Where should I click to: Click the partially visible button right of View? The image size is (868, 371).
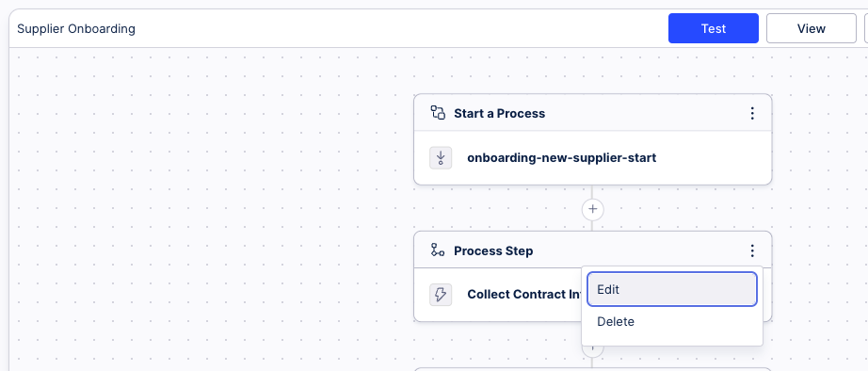(866, 29)
